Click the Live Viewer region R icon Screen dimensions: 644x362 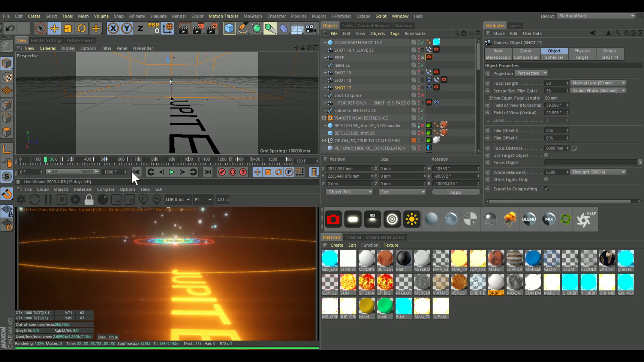62,199
